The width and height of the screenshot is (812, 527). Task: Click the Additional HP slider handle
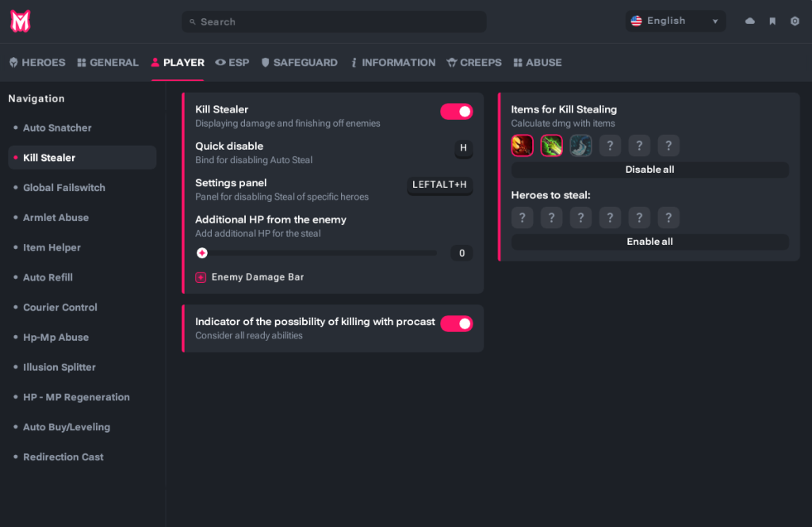pyautogui.click(x=202, y=253)
